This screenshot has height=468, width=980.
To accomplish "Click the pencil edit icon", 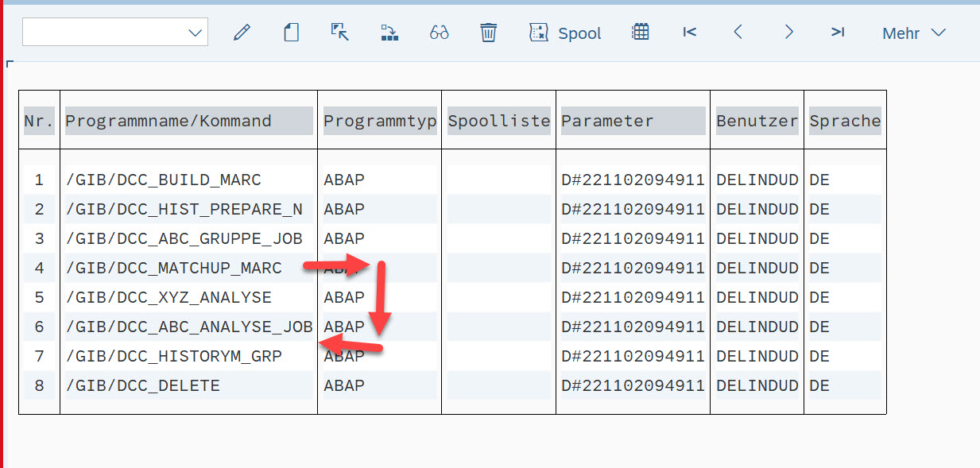I will tap(242, 33).
